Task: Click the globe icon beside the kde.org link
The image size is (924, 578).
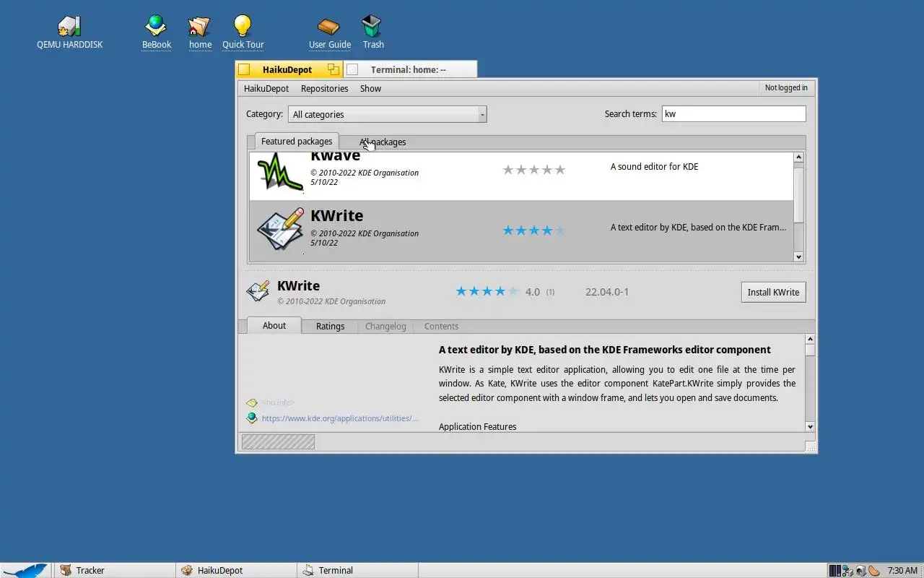Action: pos(251,418)
